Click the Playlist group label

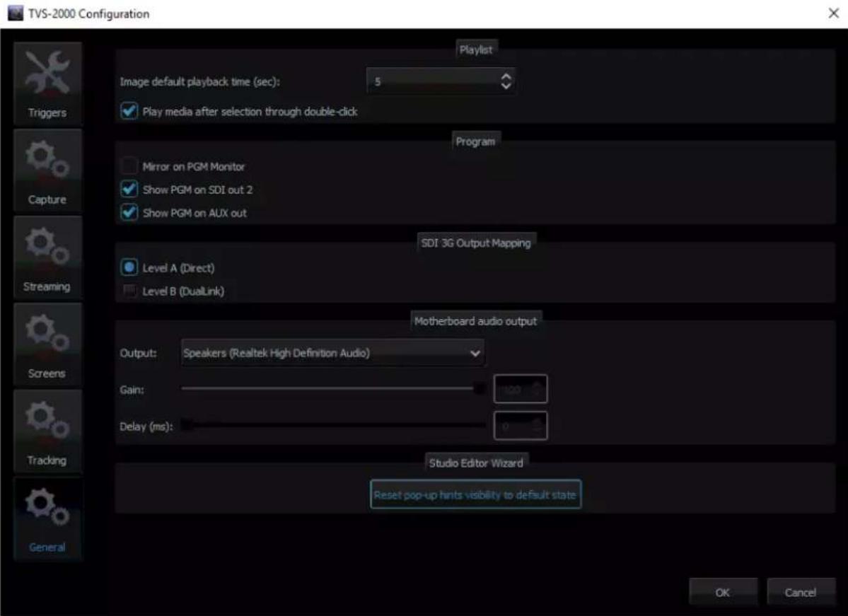[x=476, y=50]
